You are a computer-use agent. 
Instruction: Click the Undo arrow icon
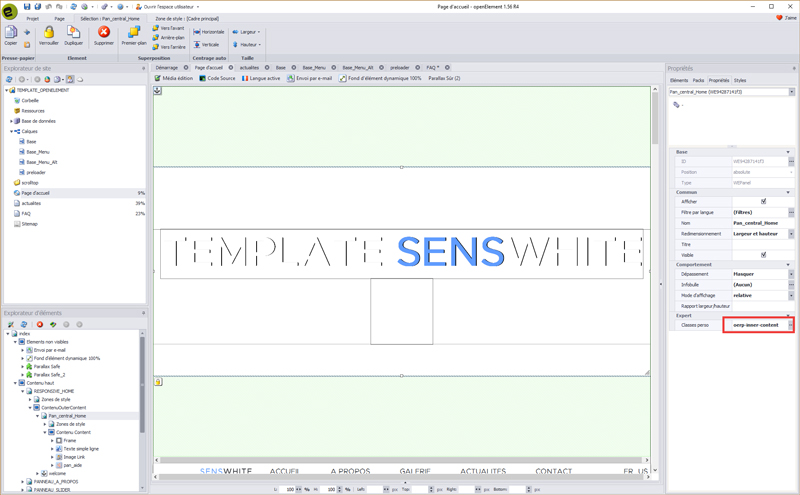48,7
